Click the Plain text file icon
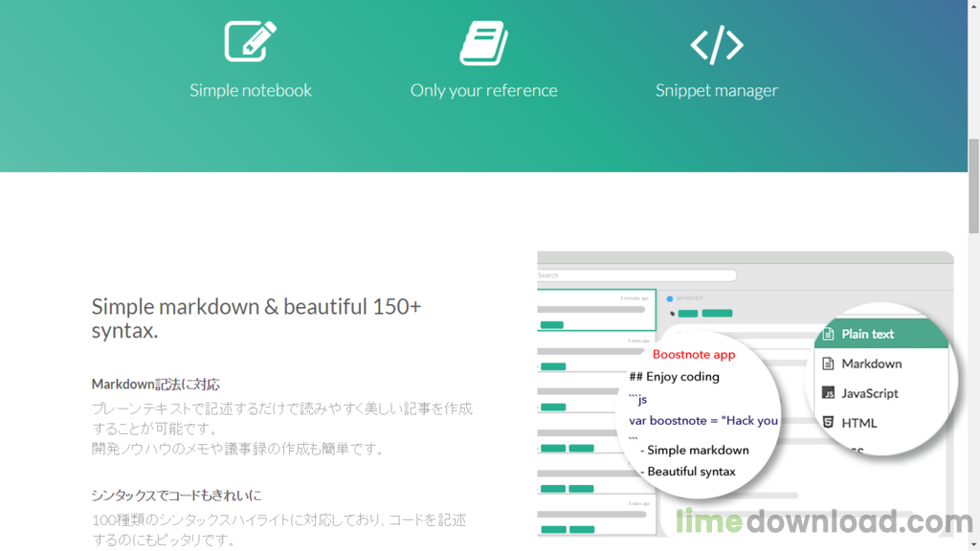The height and width of the screenshot is (551, 980). coord(828,334)
